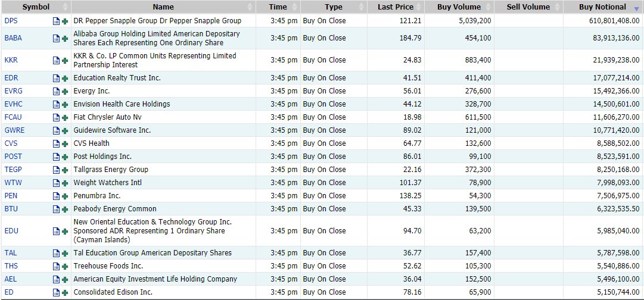Select the Weight Watchers Intl name cell
The image size is (644, 300).
[108, 182]
